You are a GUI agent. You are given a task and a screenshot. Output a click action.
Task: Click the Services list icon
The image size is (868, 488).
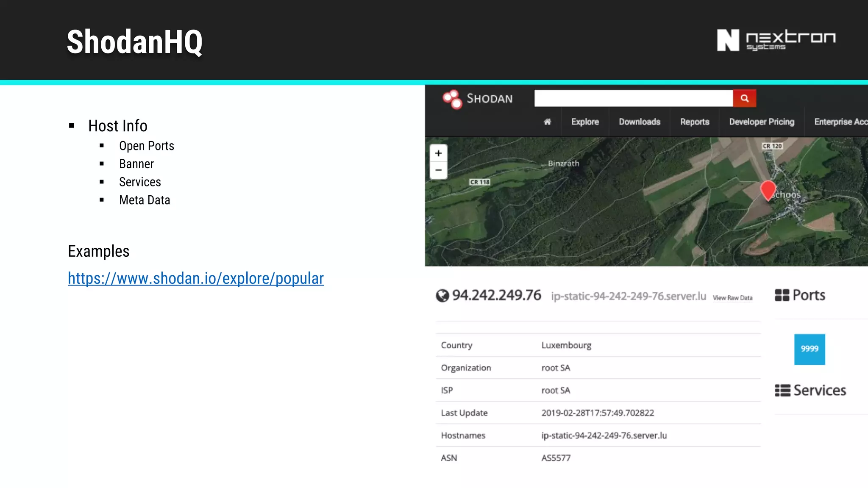tap(782, 391)
